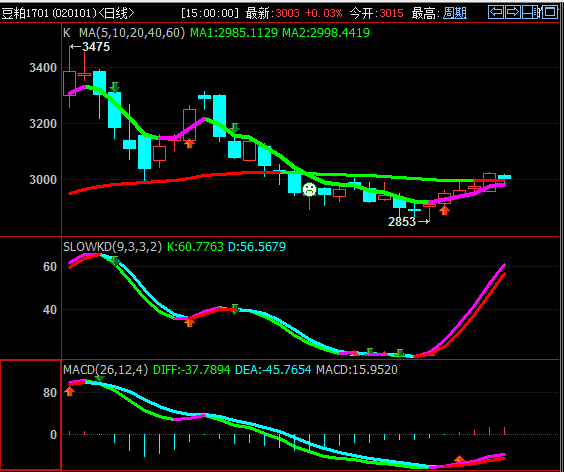Click the left arrow navigation icon

[496, 12]
